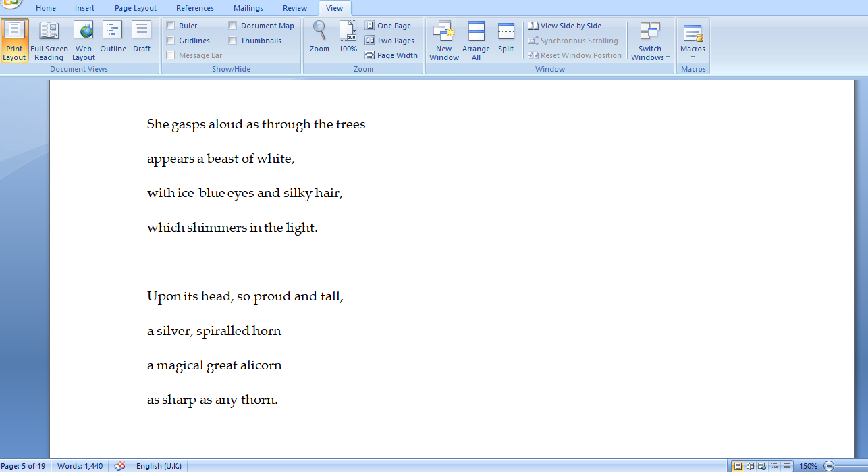
Task: Split the document window
Action: pos(506,37)
